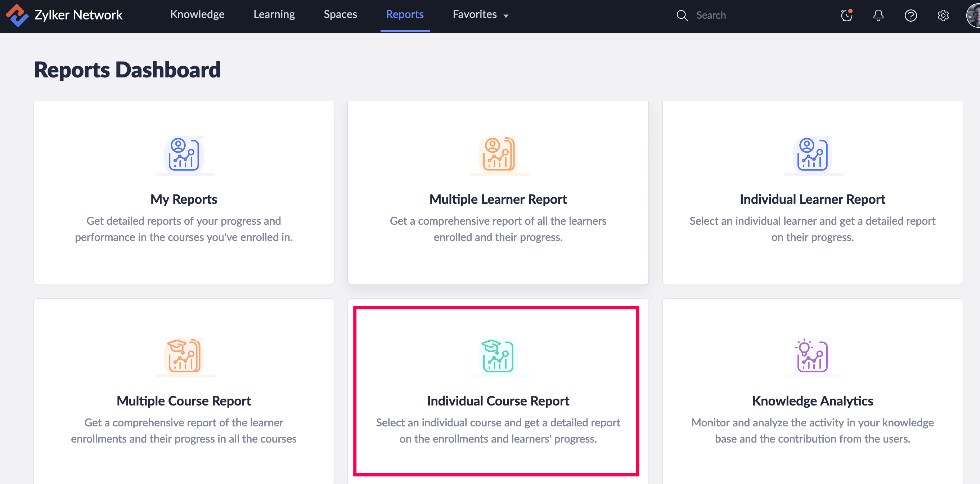Open the Individual Course Report title link

(x=498, y=401)
